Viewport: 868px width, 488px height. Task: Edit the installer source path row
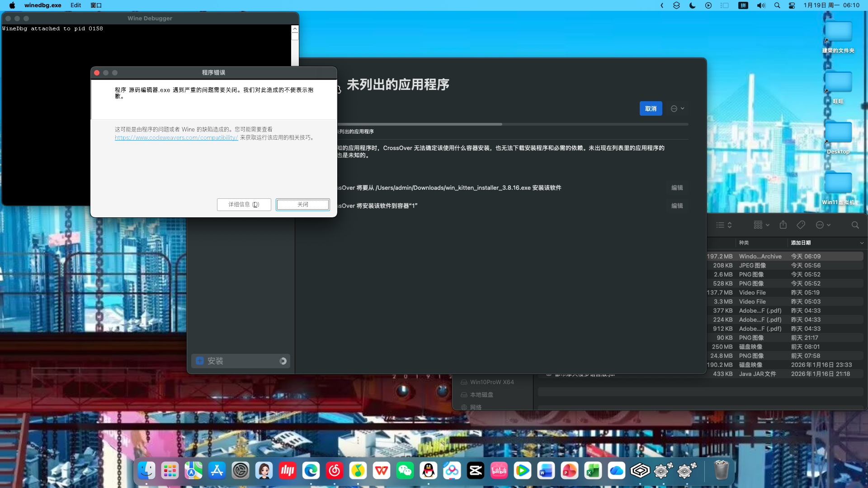[x=677, y=188]
